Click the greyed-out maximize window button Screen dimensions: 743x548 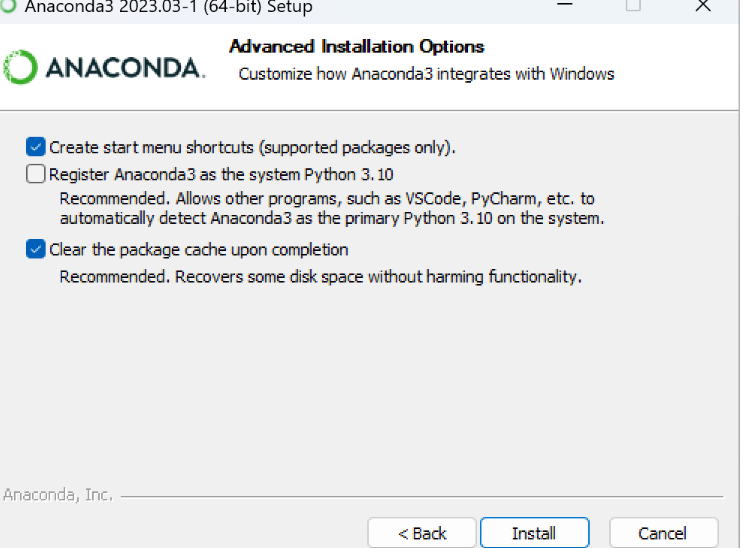tap(633, 6)
